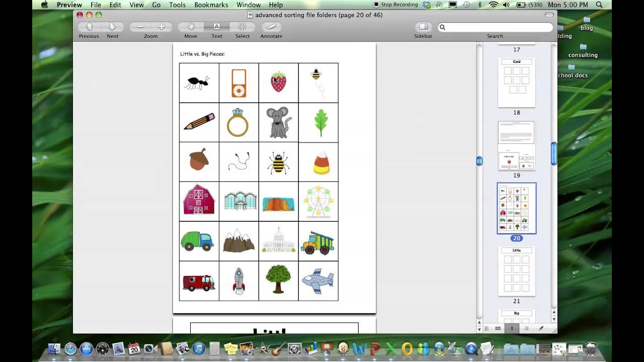Switch sidebar to thumbnails view
This screenshot has height=362, width=644.
tap(512, 328)
